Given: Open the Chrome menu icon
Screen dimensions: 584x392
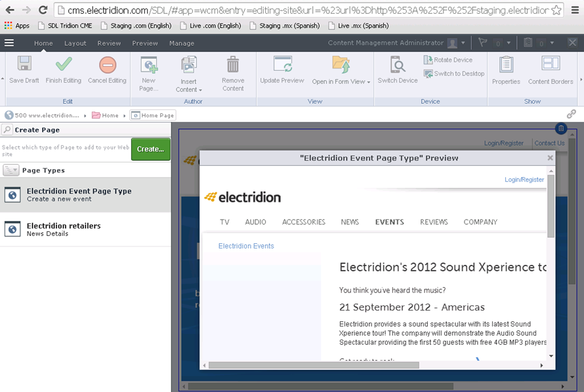Looking at the screenshot, I should pyautogui.click(x=575, y=10).
